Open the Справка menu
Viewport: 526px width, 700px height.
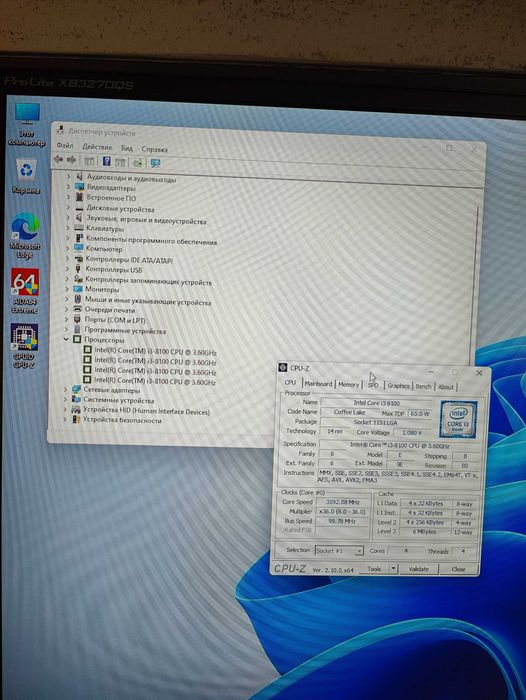(x=154, y=149)
